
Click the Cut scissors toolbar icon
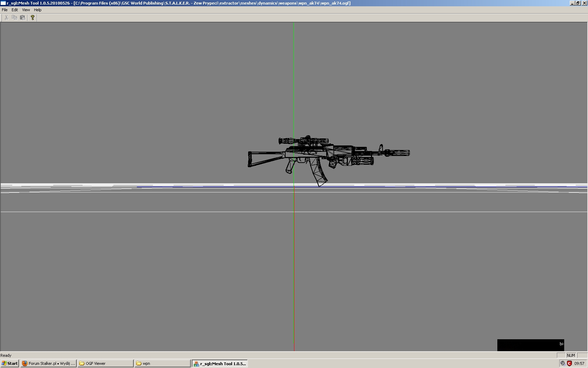(x=6, y=18)
